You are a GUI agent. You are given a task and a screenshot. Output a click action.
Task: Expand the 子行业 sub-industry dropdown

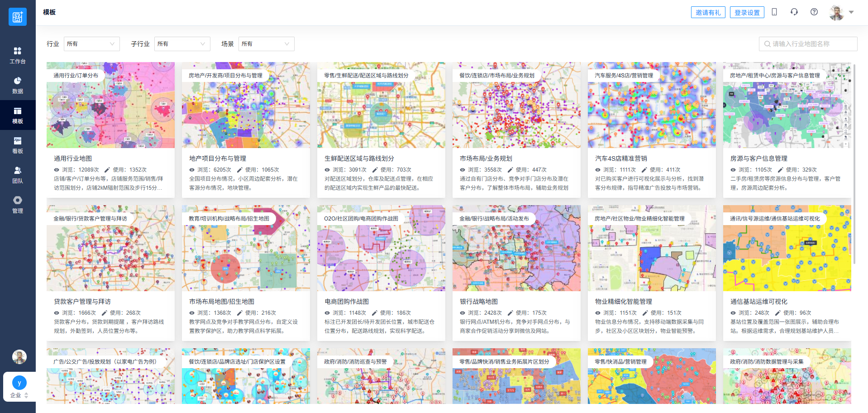click(182, 44)
